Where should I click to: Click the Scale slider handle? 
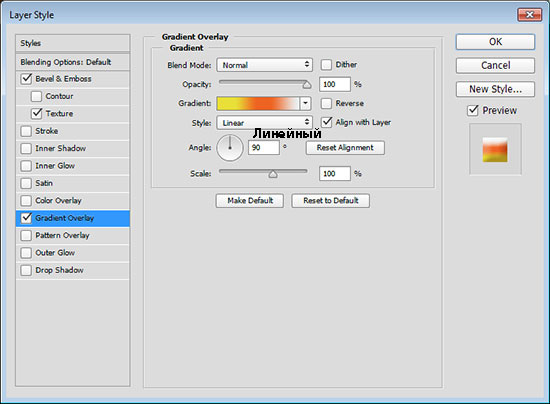273,174
